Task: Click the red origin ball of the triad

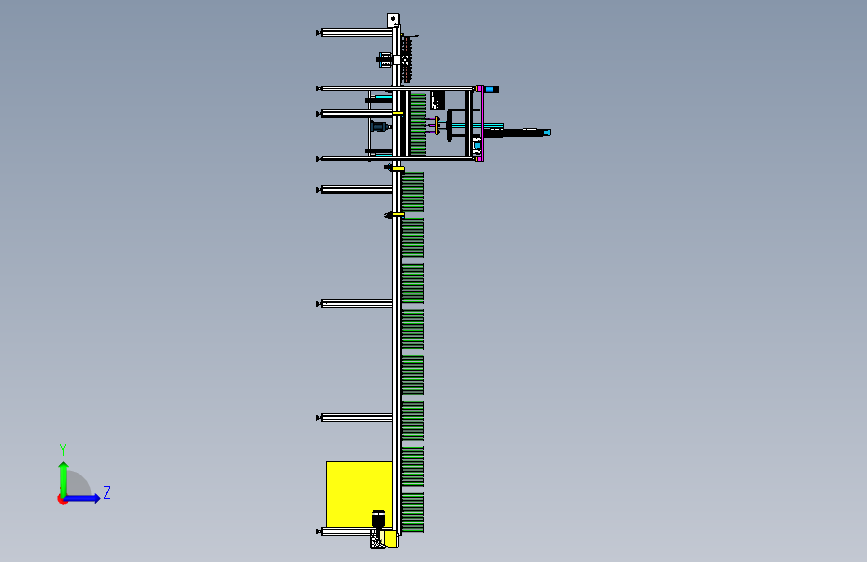Action: point(62,499)
